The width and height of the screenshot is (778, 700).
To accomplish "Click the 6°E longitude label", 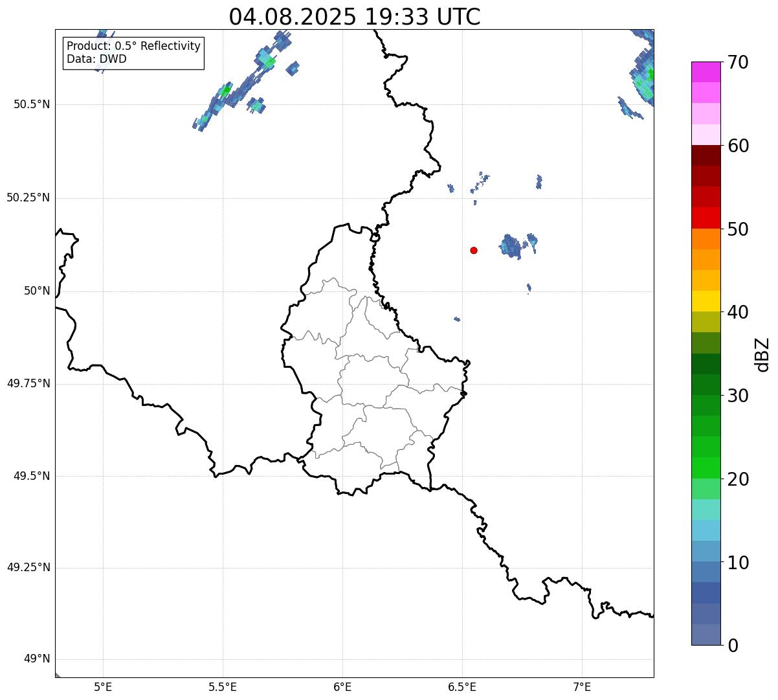I will tap(342, 686).
